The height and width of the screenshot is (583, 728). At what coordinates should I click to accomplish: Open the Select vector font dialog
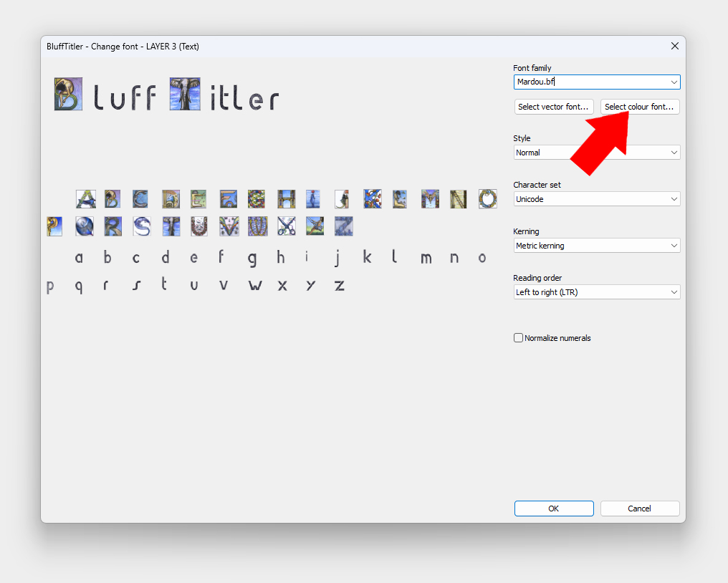tap(553, 107)
